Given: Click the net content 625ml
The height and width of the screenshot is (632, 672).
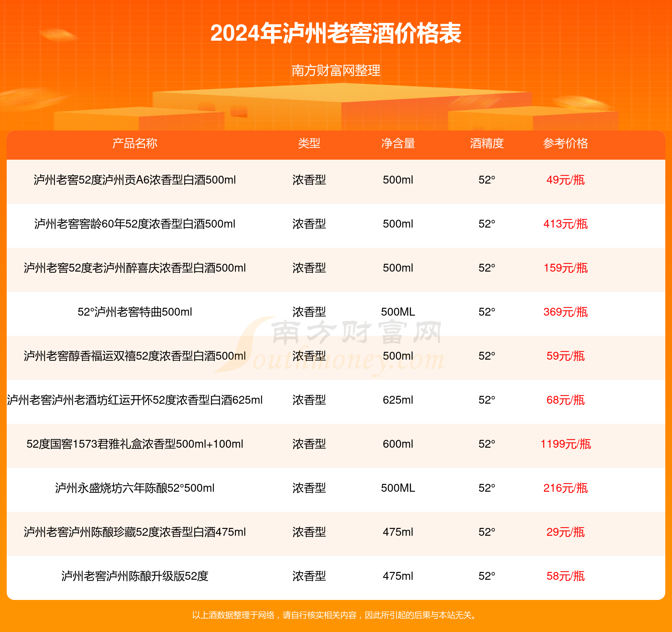Looking at the screenshot, I should point(398,400).
